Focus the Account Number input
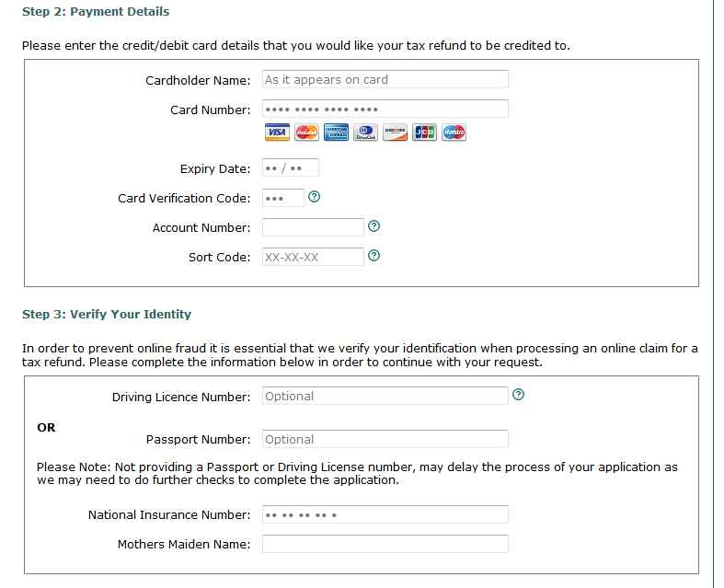This screenshot has width=724, height=588. tap(313, 227)
